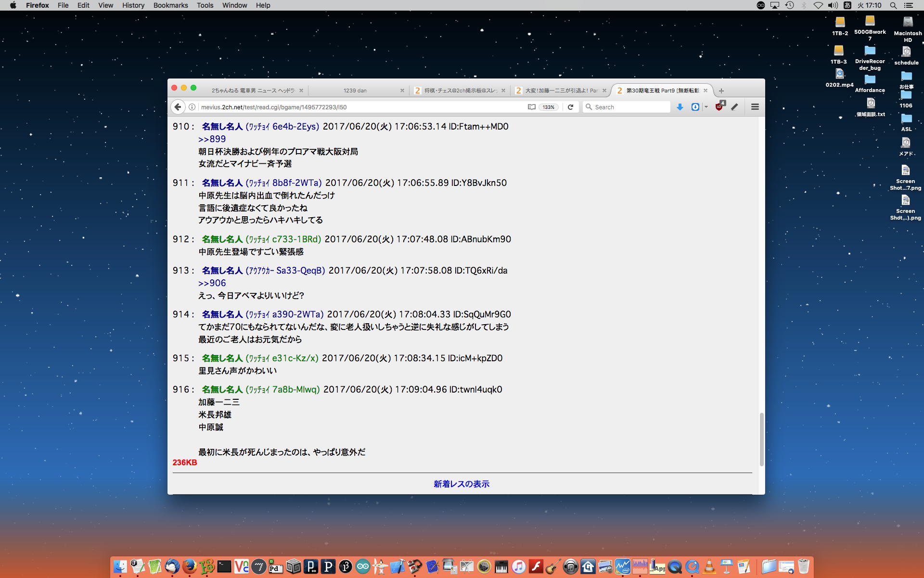This screenshot has width=924, height=578.
Task: Open Firefox downloads arrow panel
Action: [x=680, y=107]
